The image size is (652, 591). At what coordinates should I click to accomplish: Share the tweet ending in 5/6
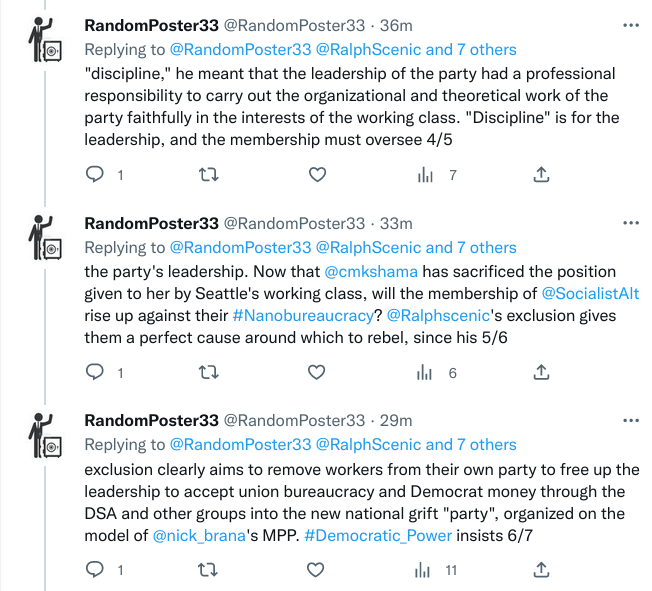point(541,373)
